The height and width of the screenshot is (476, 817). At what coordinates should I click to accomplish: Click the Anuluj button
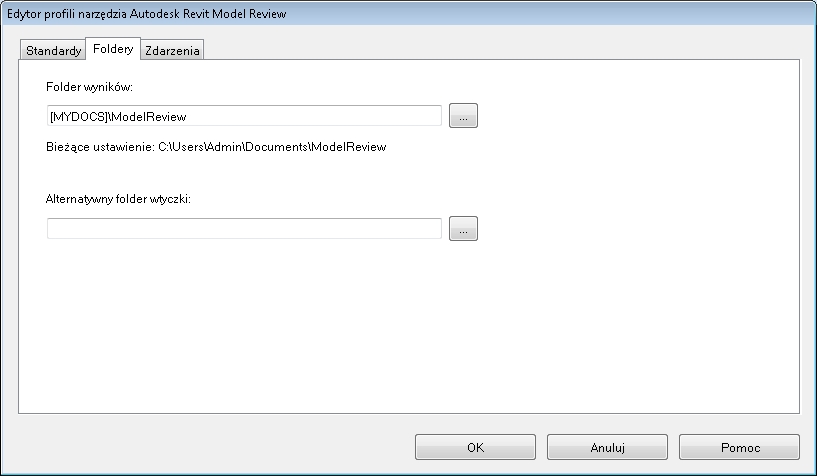coord(607,447)
